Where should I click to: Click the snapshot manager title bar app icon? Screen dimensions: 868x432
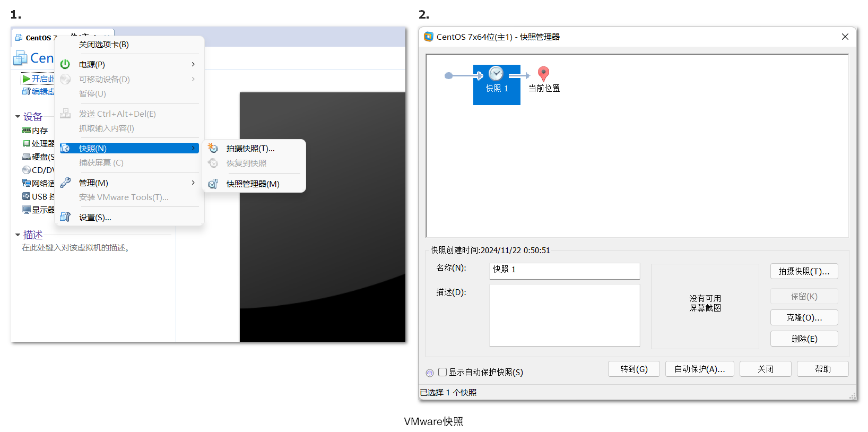click(x=429, y=37)
